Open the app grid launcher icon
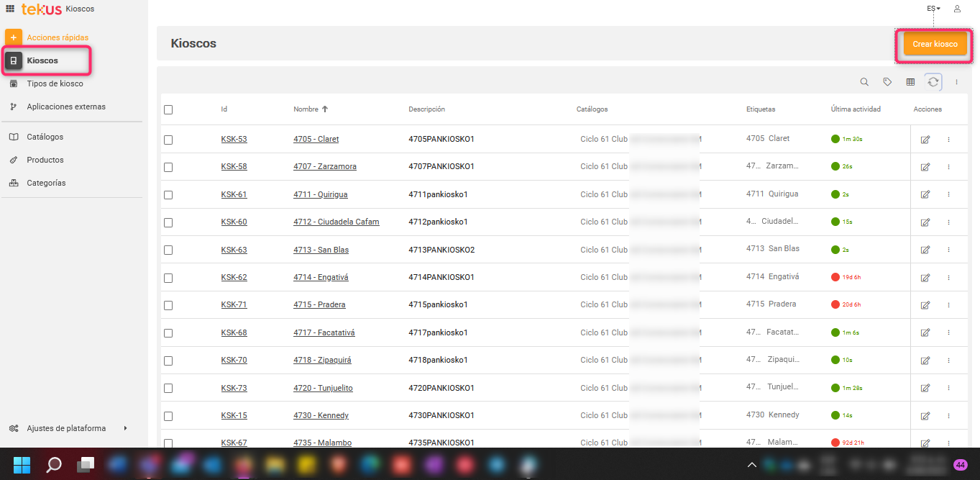 click(10, 9)
